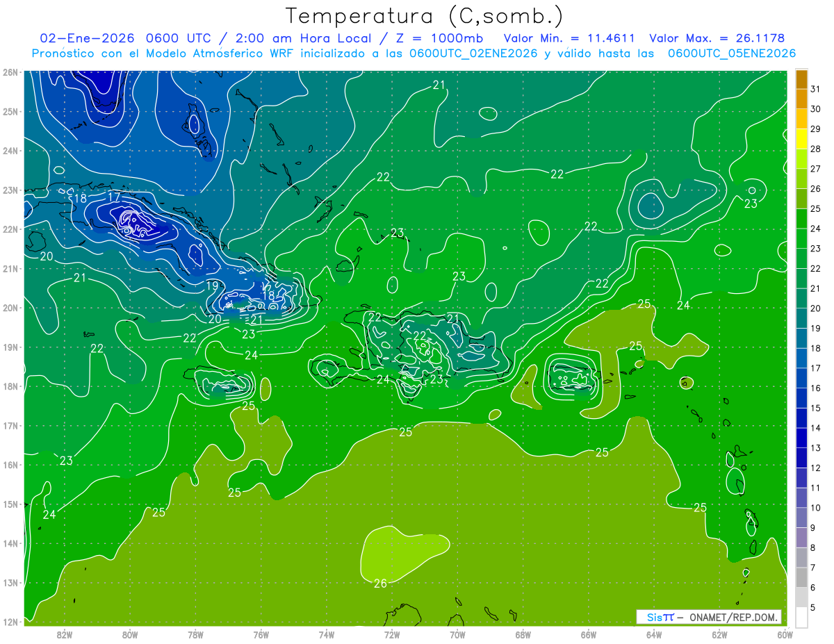
Task: Click the "Valor Max. = 26.1178" value
Action: point(717,38)
